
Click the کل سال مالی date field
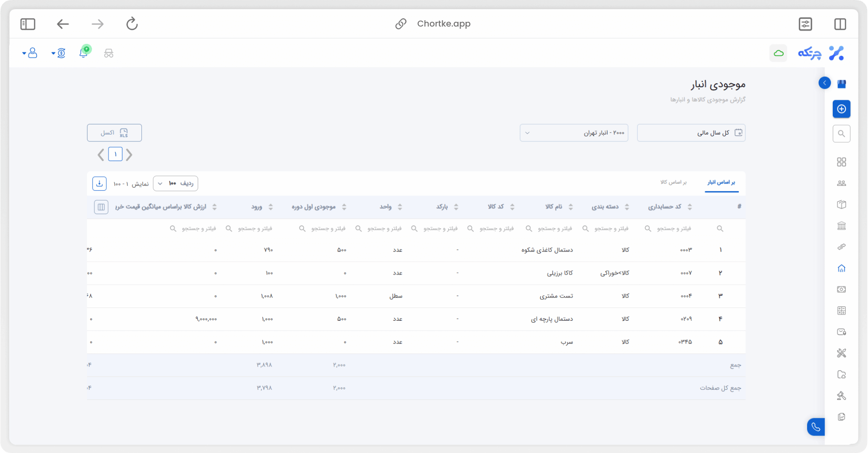coord(691,133)
